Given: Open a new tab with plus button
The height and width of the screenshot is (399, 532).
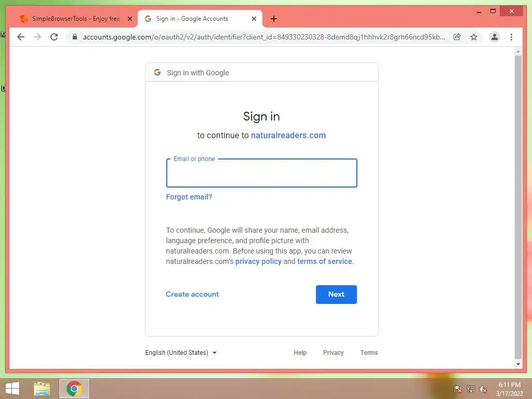Looking at the screenshot, I should point(274,19).
